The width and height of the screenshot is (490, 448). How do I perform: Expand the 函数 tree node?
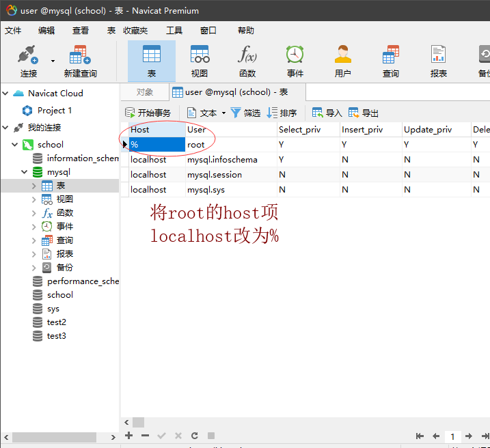tap(33, 213)
